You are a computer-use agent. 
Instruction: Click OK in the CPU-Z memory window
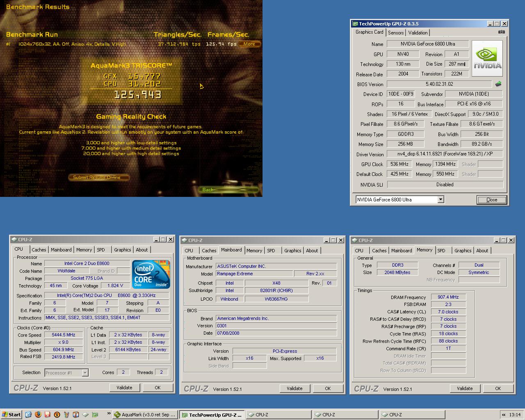[498, 388]
